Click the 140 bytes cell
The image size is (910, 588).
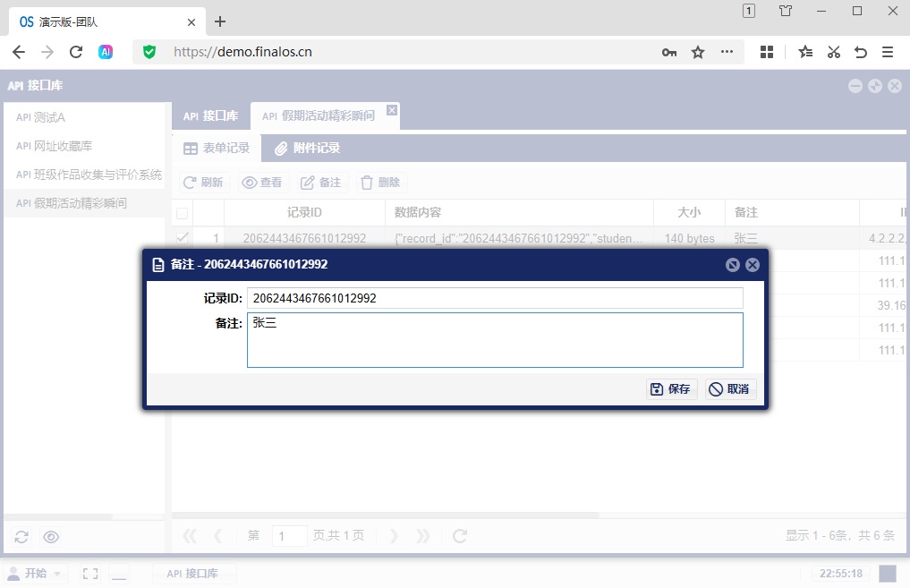click(690, 238)
